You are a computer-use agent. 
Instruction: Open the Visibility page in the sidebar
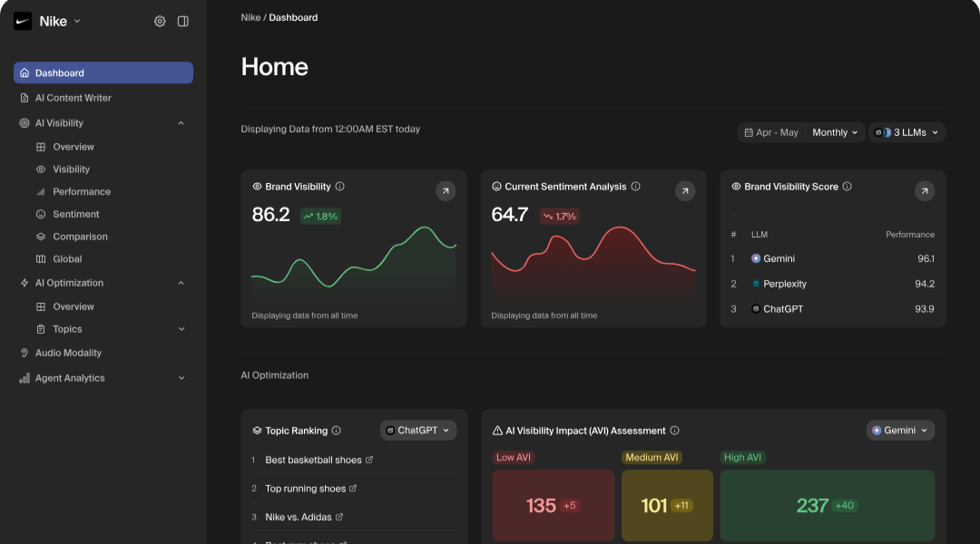click(71, 170)
